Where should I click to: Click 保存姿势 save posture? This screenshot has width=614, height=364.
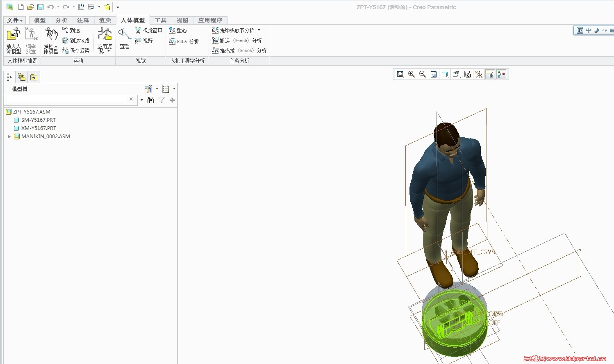click(76, 50)
